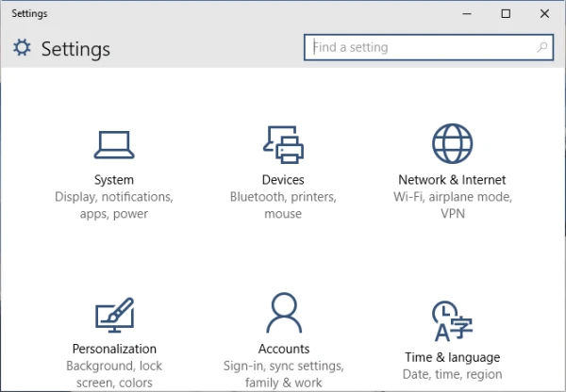Minimize the Settings window
This screenshot has height=392, width=566.
[465, 13]
